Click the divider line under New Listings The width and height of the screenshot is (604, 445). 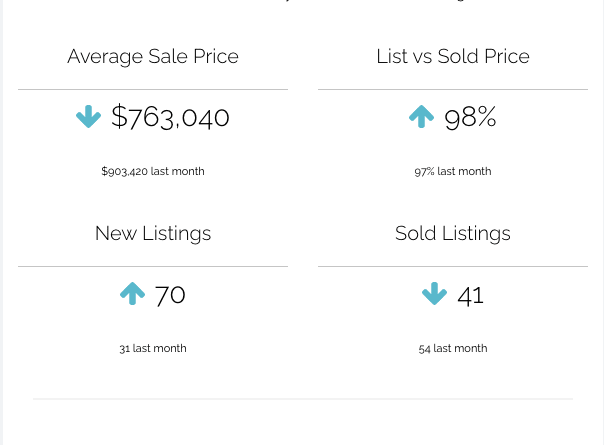153,266
